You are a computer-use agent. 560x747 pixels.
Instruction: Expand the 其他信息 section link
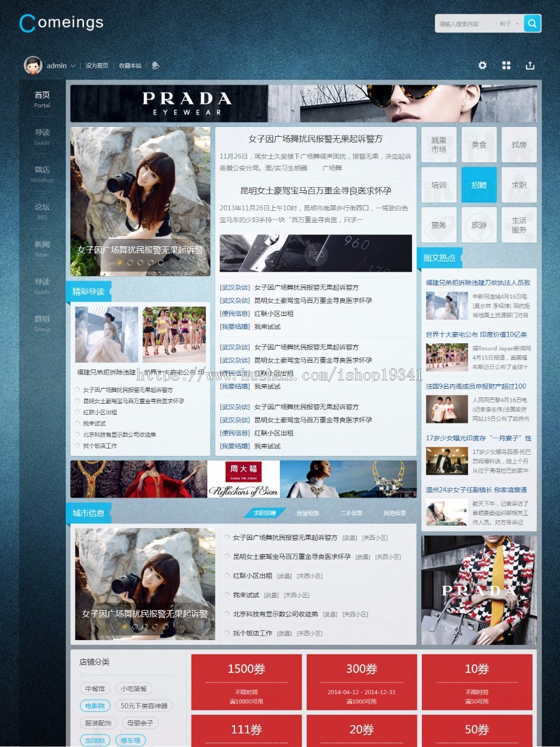tap(394, 513)
